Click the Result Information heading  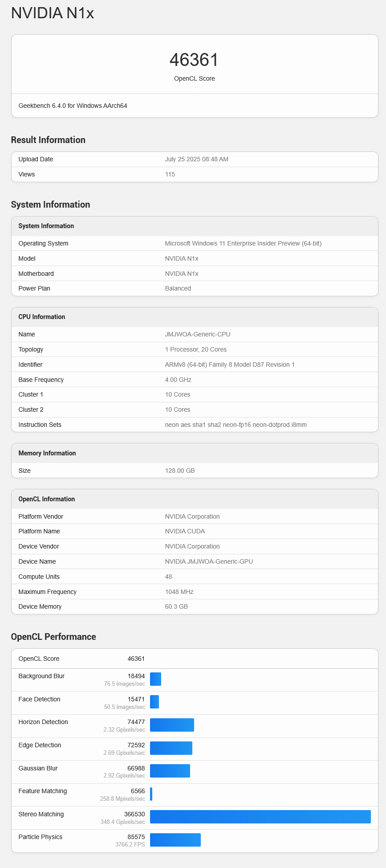click(48, 140)
